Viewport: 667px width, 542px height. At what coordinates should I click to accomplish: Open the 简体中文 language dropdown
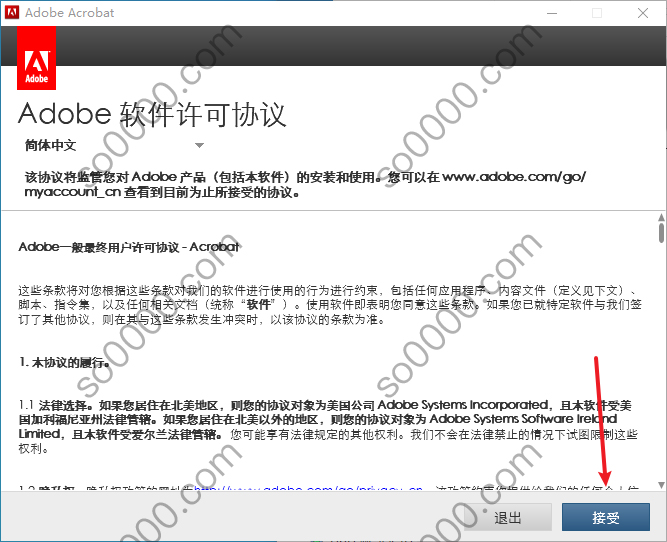(114, 145)
